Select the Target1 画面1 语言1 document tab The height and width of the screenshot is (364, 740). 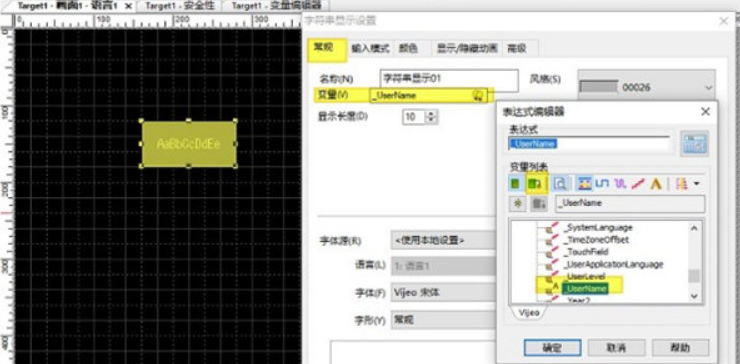tap(67, 6)
